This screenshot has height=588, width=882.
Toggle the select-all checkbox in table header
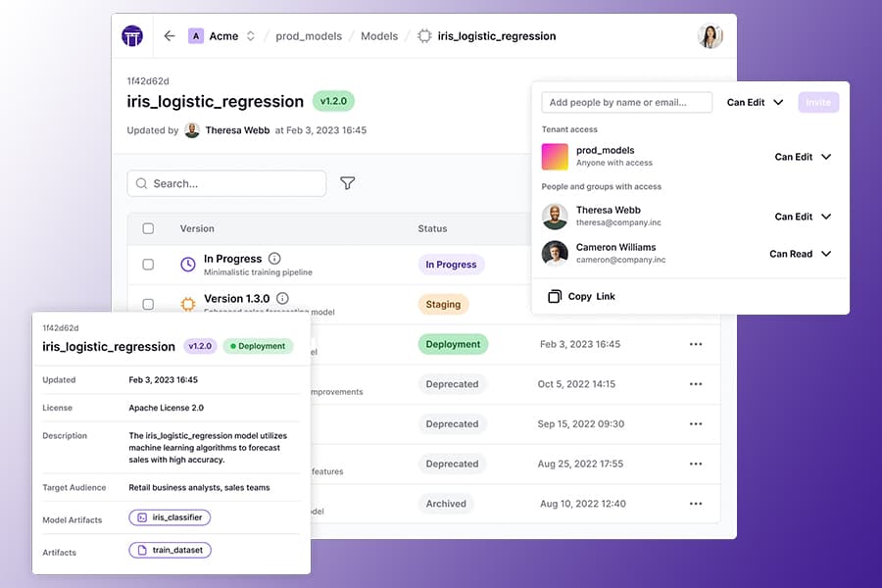148,228
